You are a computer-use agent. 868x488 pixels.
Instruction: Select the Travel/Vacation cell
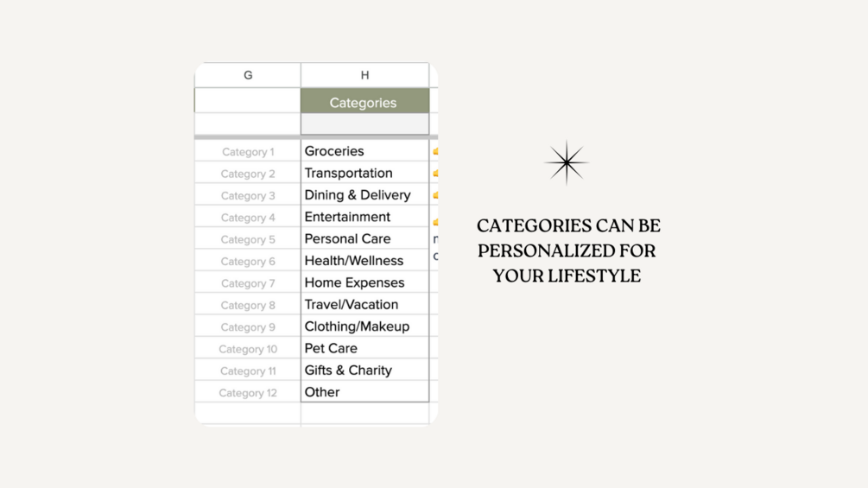click(x=364, y=304)
